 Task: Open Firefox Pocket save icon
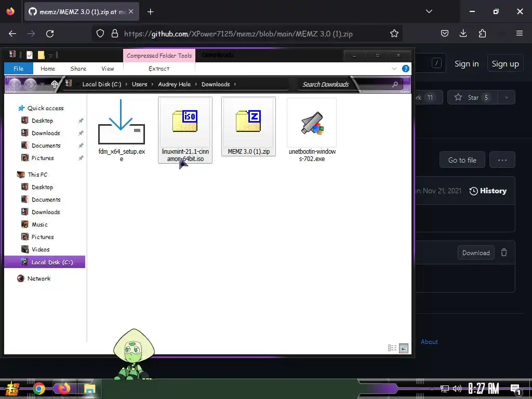(445, 34)
